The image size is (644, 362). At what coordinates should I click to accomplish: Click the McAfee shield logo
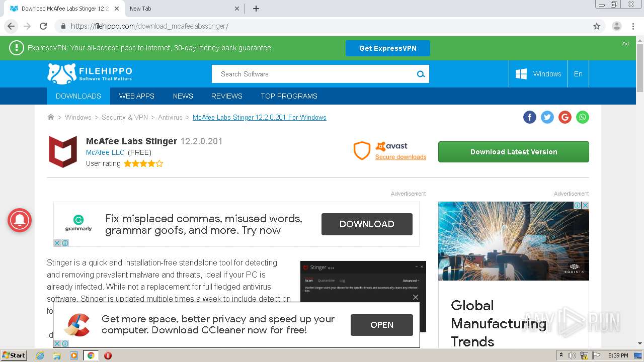pyautogui.click(x=63, y=152)
